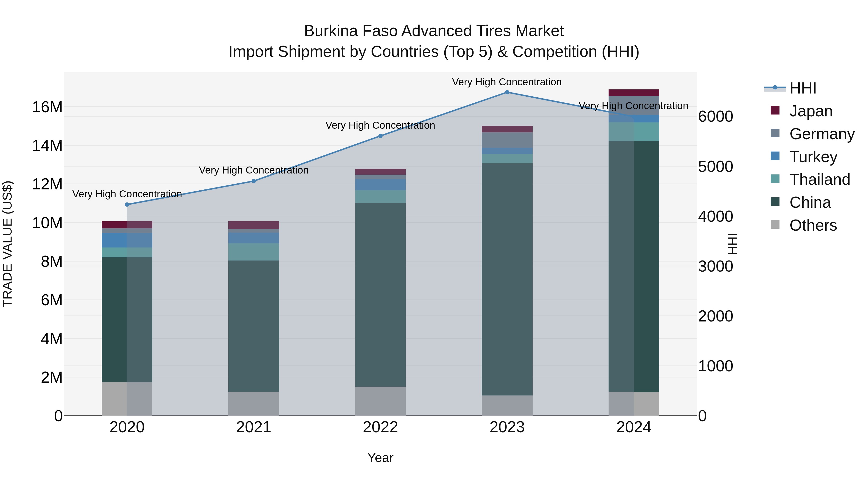Toggle the Others legend label
The height and width of the screenshot is (488, 868).
(x=813, y=225)
